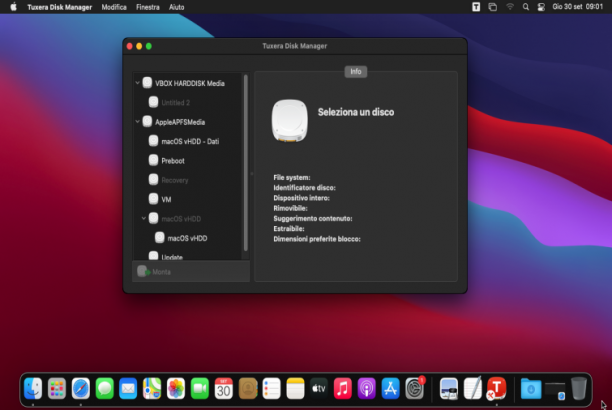Screen dimensions: 612x410
Task: Launch Safari from the Dock
Action: [81, 389]
